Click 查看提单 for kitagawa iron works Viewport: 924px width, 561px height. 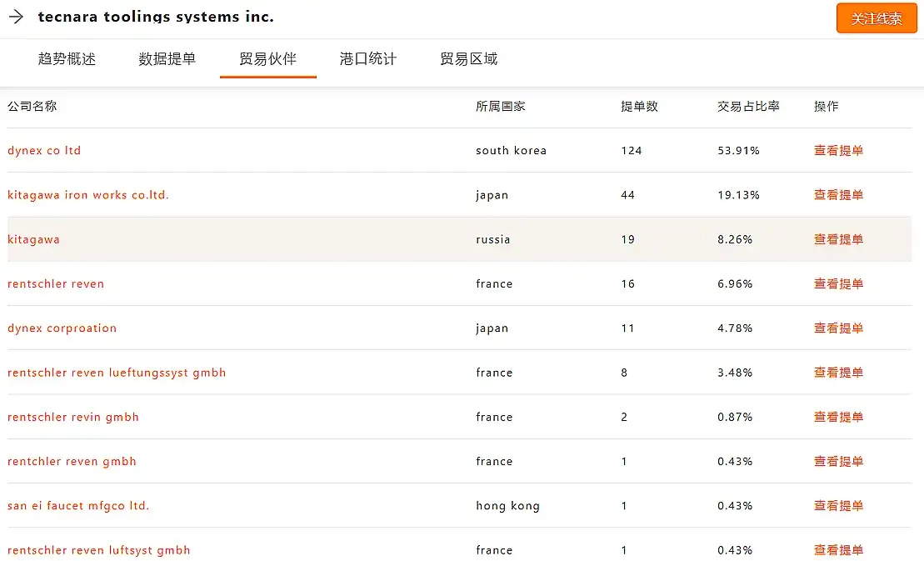838,195
